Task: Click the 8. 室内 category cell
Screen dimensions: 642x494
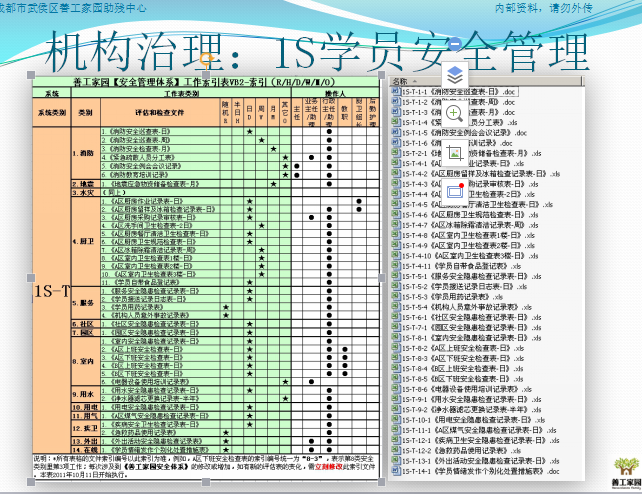Action: coord(86,361)
